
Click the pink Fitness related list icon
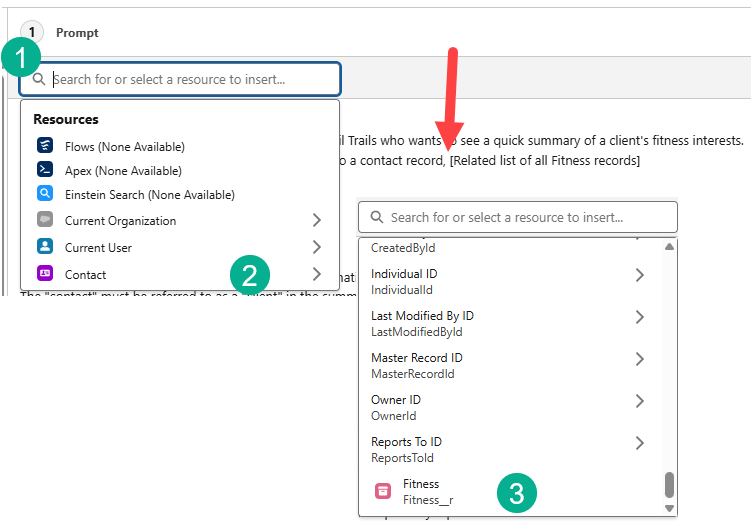click(382, 491)
